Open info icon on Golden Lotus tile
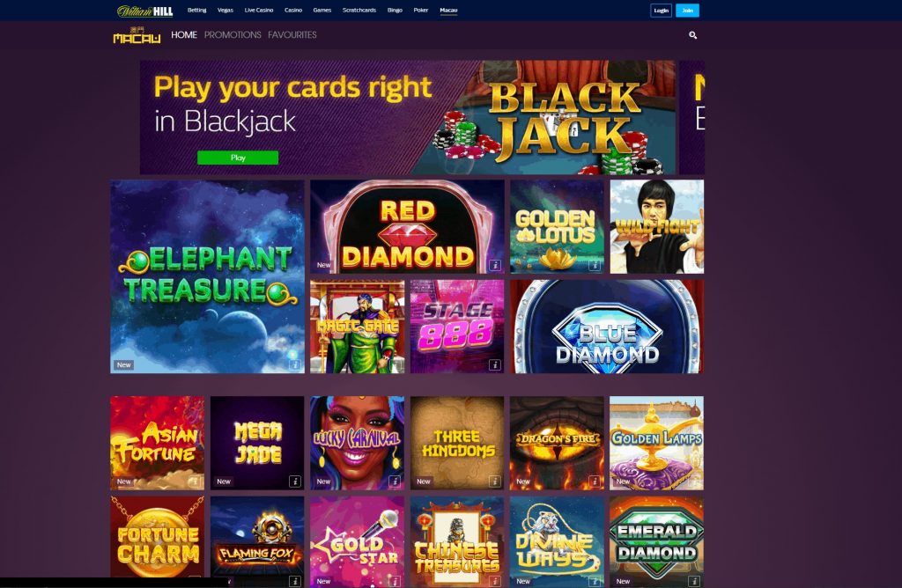902x588 pixels. (x=595, y=265)
